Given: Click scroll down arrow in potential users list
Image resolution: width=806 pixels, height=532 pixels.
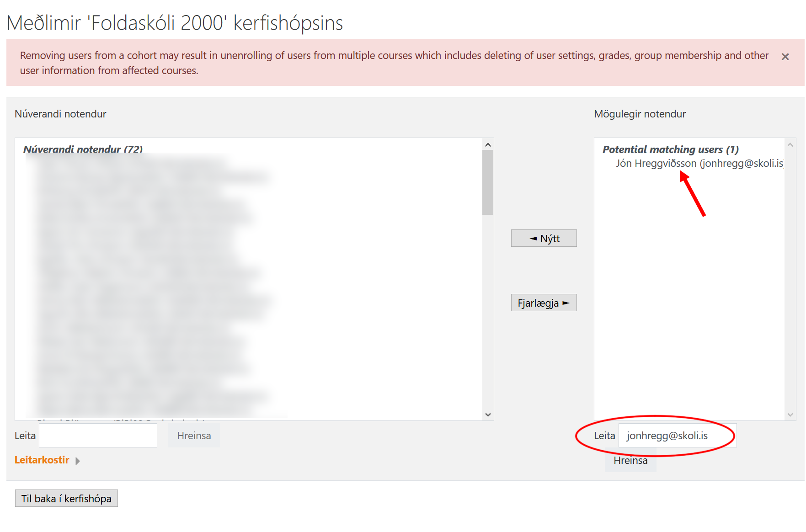Looking at the screenshot, I should 790,414.
